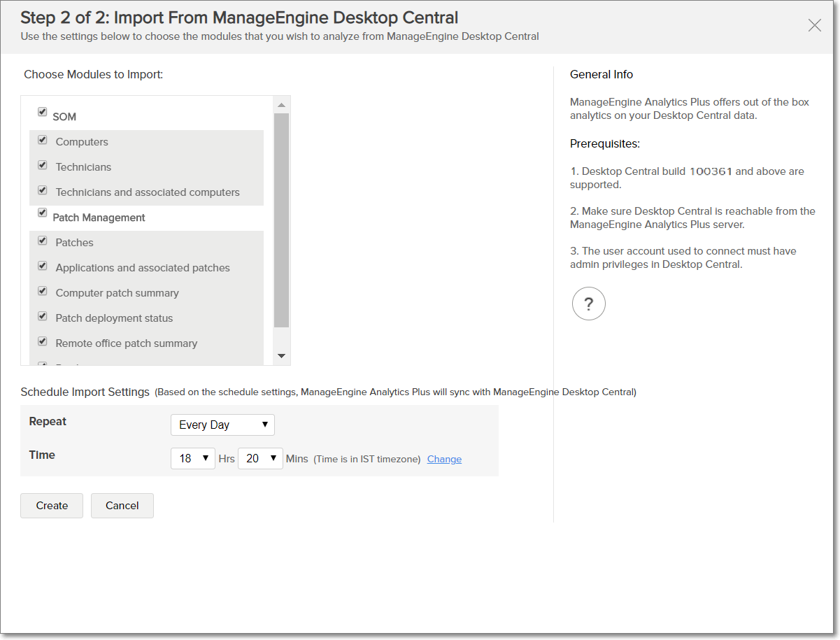Image resolution: width=840 pixels, height=640 pixels.
Task: Click the 'Schedule Import Settings' heading
Action: tap(85, 392)
